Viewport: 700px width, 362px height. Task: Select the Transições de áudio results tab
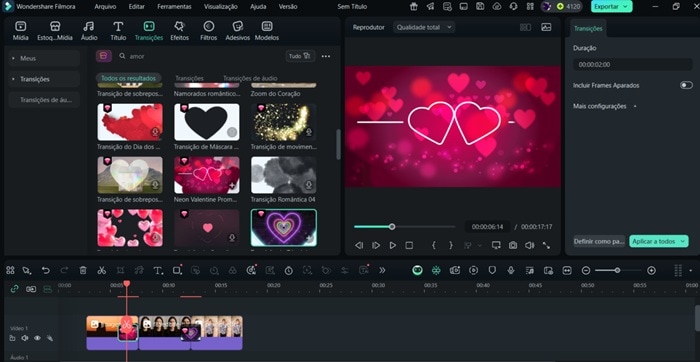coord(250,78)
